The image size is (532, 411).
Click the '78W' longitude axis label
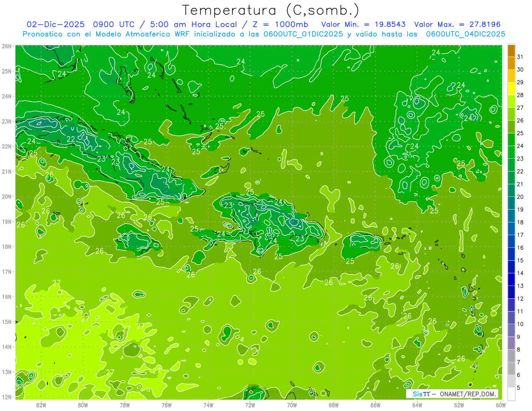coord(125,405)
